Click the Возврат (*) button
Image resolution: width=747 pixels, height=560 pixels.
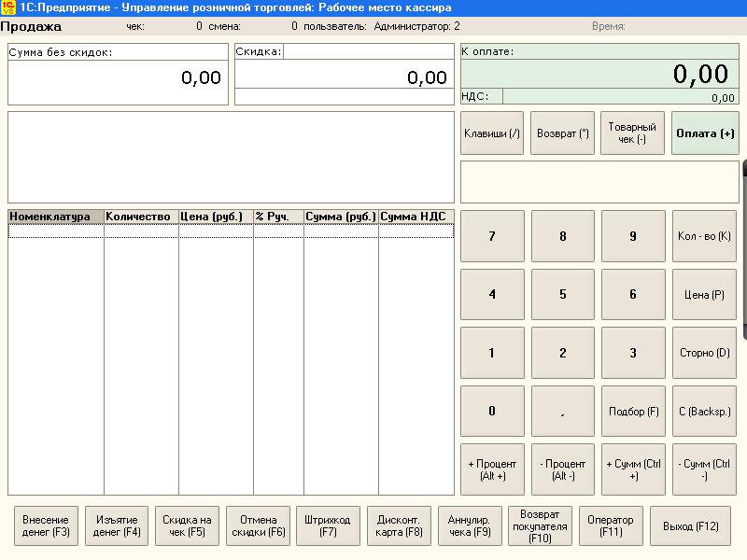coord(563,133)
